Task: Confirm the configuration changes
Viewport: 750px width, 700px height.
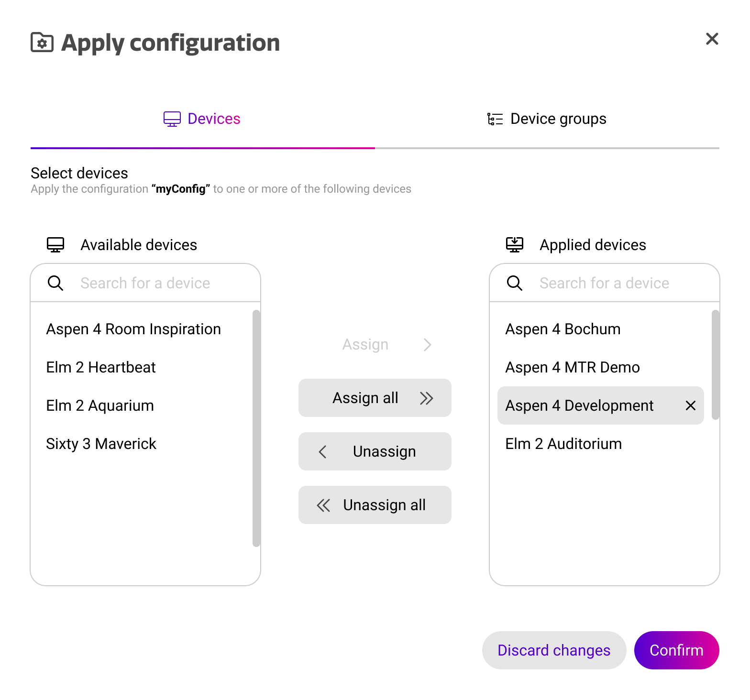Action: point(676,650)
